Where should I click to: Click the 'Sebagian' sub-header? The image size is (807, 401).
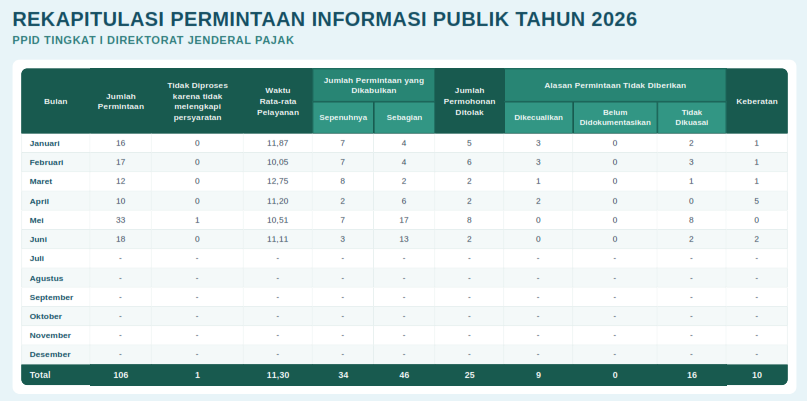[x=404, y=117]
